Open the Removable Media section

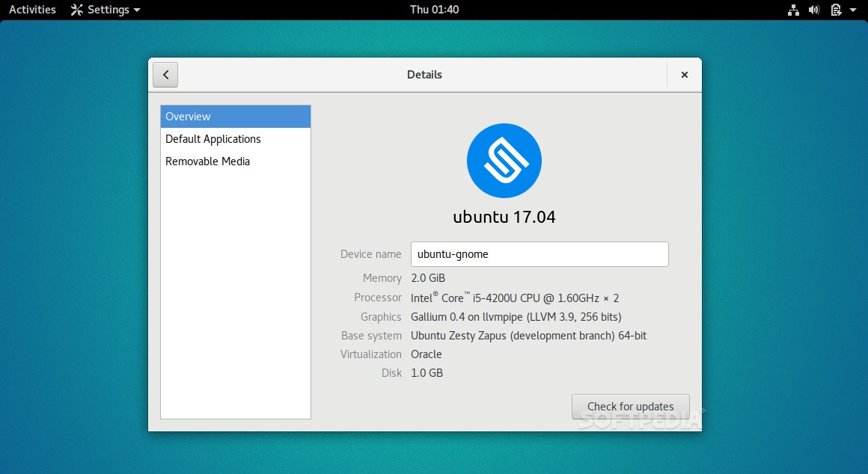click(x=236, y=161)
